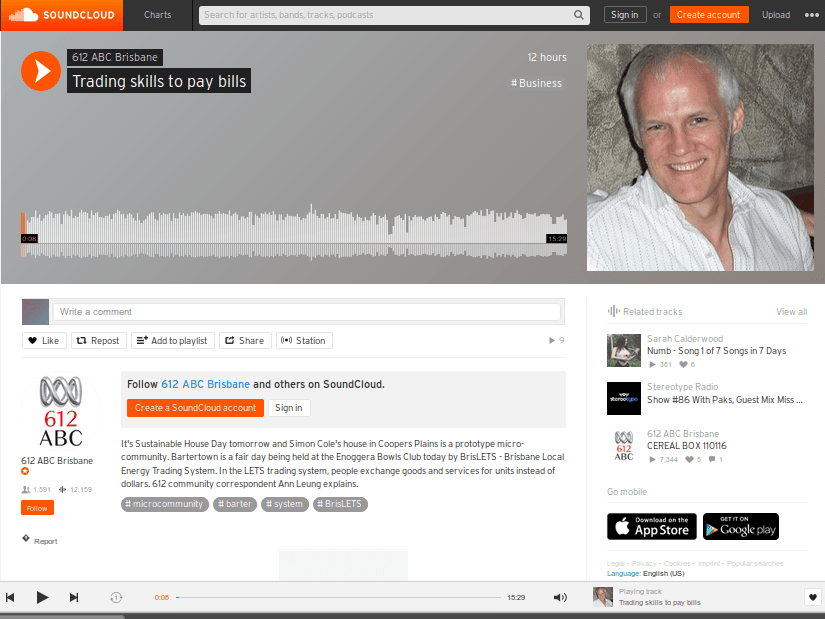
Task: Open the Share dialog
Action: [x=245, y=341]
